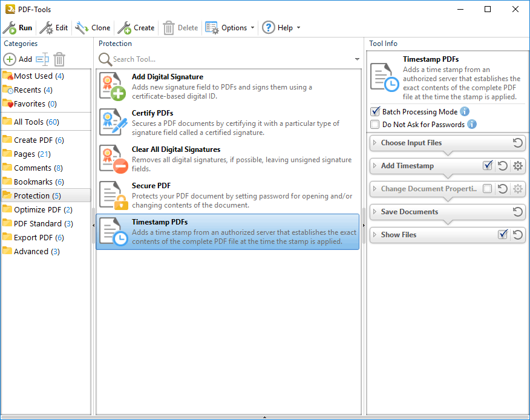Viewport: 530px width, 420px height.
Task: Click the Create tool wrench icon
Action: tap(124, 28)
